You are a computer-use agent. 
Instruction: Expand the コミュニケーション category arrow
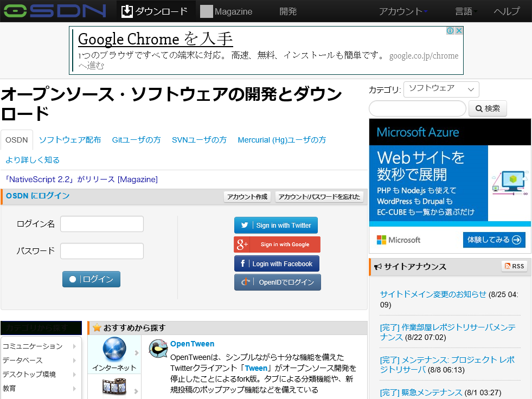pyautogui.click(x=75, y=345)
